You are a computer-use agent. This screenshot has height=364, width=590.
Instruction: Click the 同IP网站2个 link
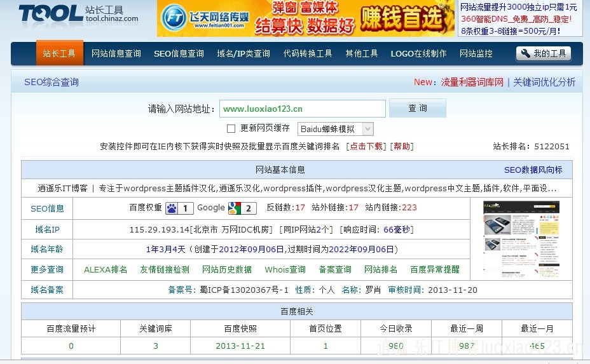pos(306,229)
